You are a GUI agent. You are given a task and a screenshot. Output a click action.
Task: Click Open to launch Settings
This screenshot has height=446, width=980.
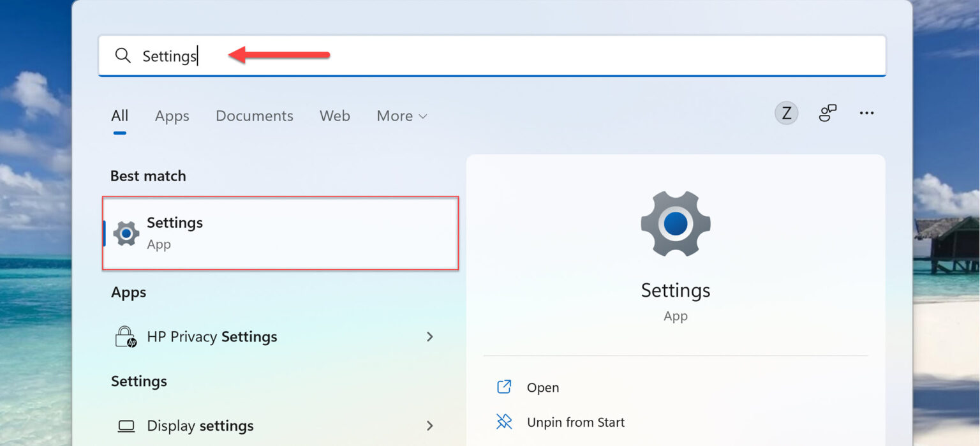[x=543, y=387]
